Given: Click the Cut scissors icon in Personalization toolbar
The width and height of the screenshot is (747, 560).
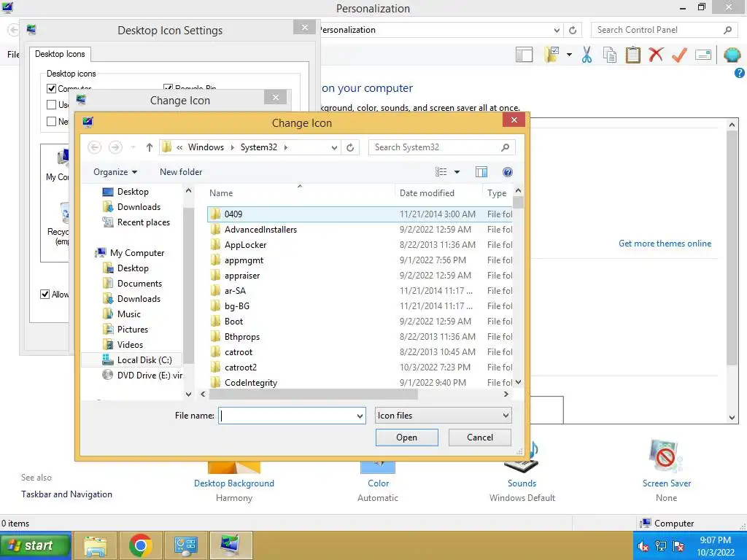Looking at the screenshot, I should pos(587,55).
